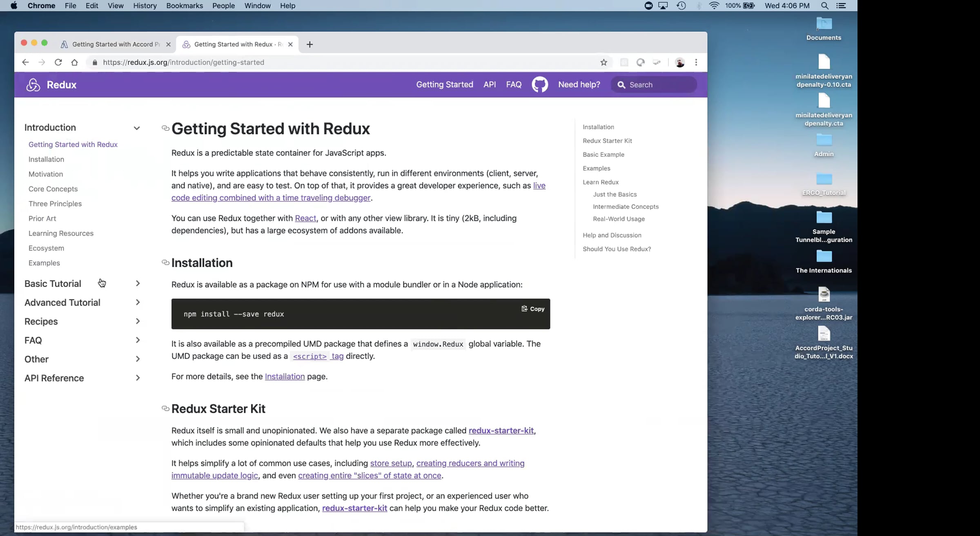Click anchor link icon beside Installation heading
The image size is (980, 536).
coord(165,262)
